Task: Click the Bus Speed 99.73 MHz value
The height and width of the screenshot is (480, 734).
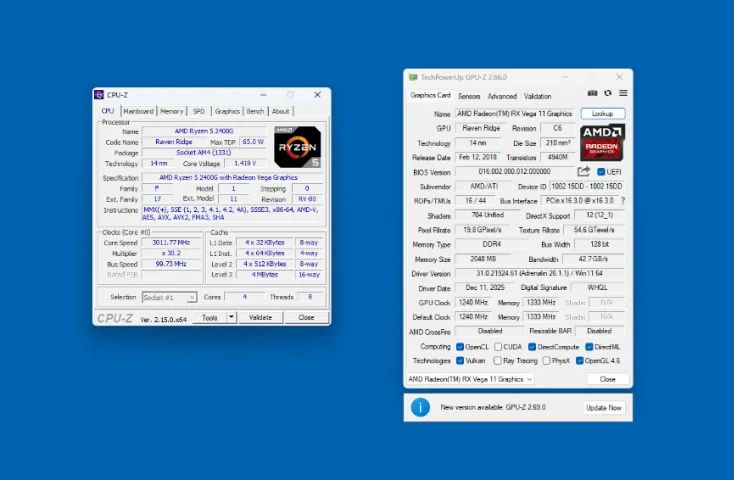Action: (x=171, y=264)
